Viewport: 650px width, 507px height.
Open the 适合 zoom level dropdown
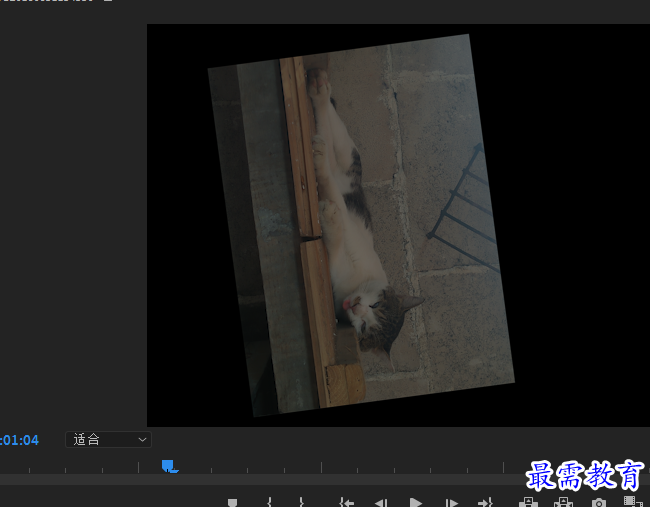point(108,439)
